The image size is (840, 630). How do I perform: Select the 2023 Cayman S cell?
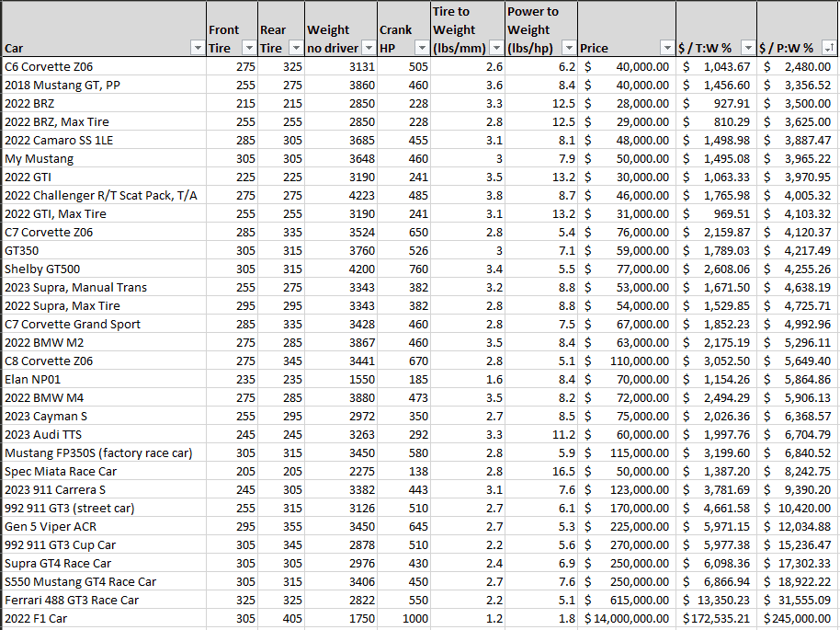104,416
